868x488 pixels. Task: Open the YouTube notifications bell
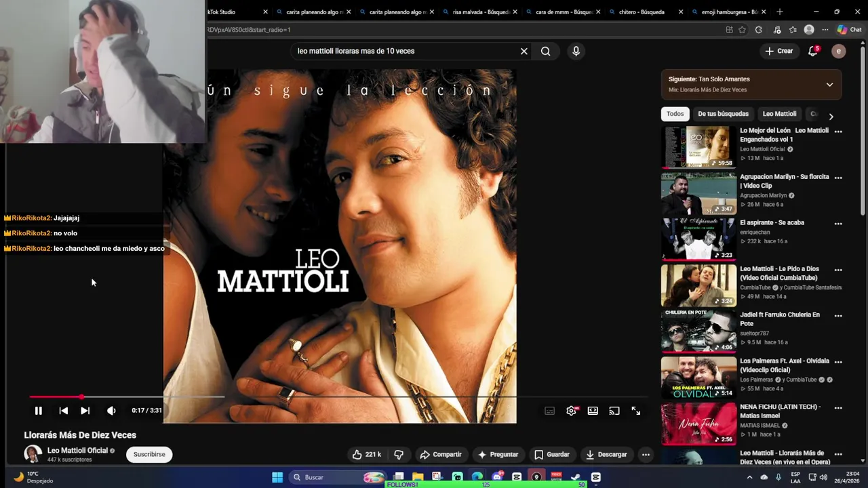click(813, 51)
